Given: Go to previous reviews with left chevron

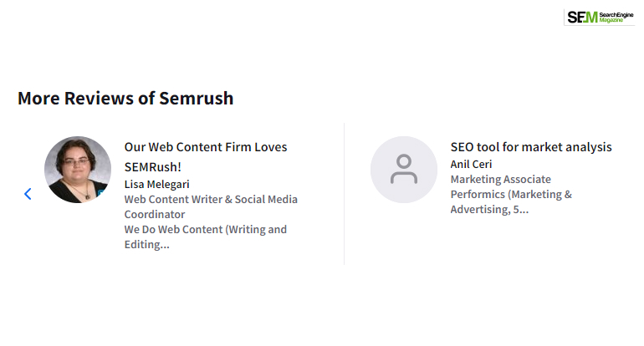Looking at the screenshot, I should (x=28, y=194).
